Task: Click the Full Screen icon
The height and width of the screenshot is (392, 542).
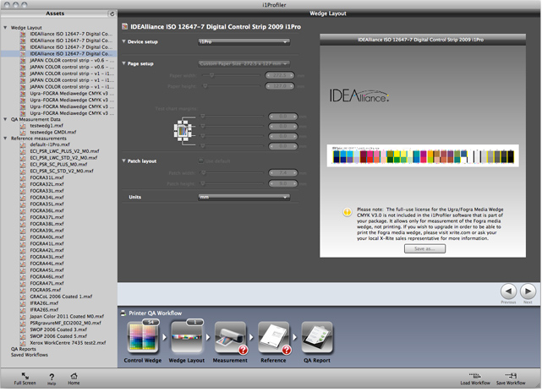Action: click(25, 374)
